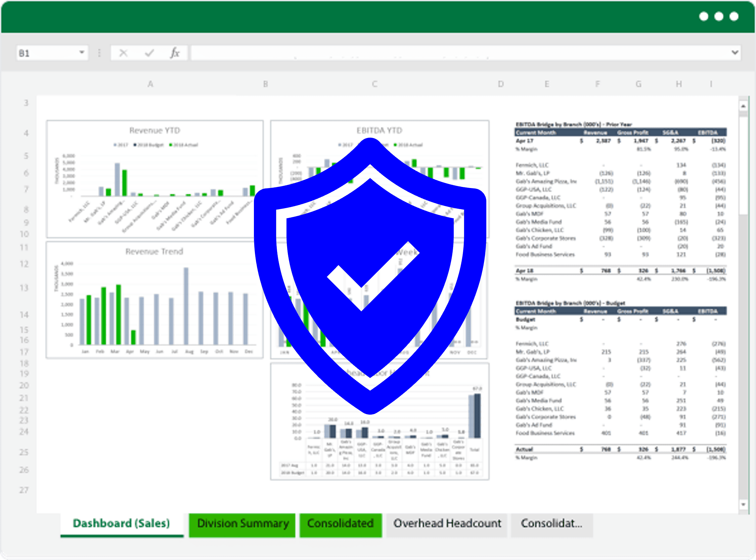Select the row 12 header
The image size is (756, 560).
(24, 264)
